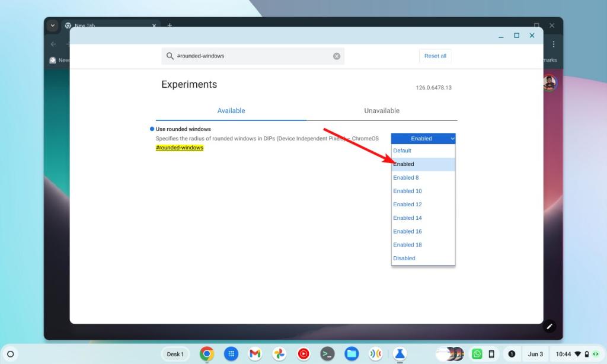The image size is (607, 364).
Task: Open the Files app from the shelf
Action: [352, 354]
